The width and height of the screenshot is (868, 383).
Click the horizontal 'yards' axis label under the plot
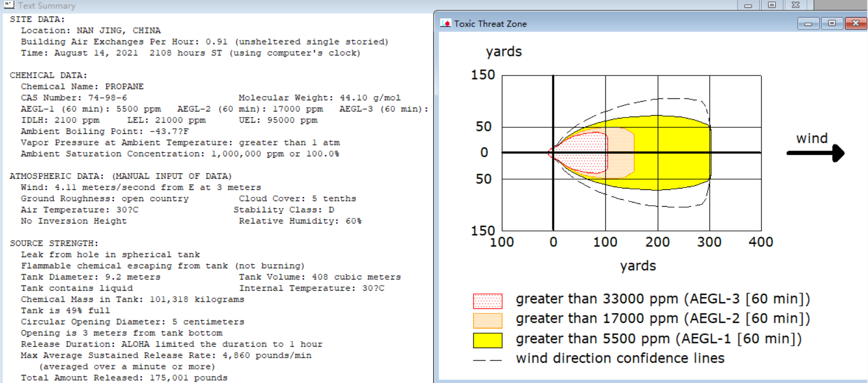(638, 266)
